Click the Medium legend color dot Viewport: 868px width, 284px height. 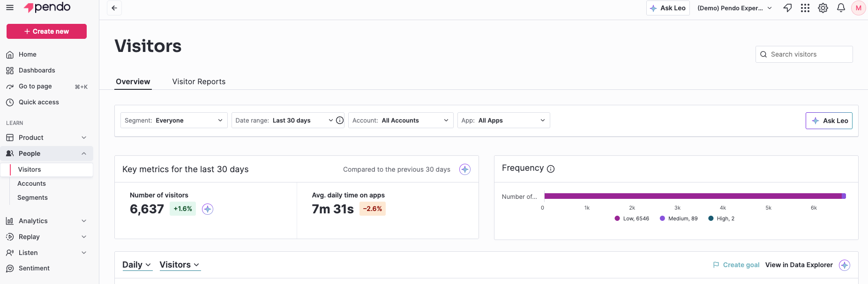[x=662, y=218]
